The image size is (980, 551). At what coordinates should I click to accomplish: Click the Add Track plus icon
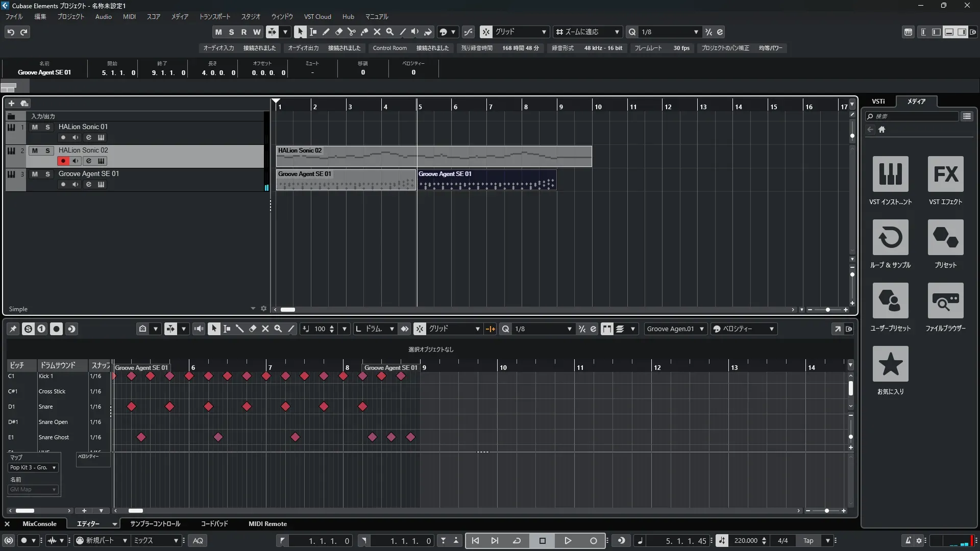11,103
